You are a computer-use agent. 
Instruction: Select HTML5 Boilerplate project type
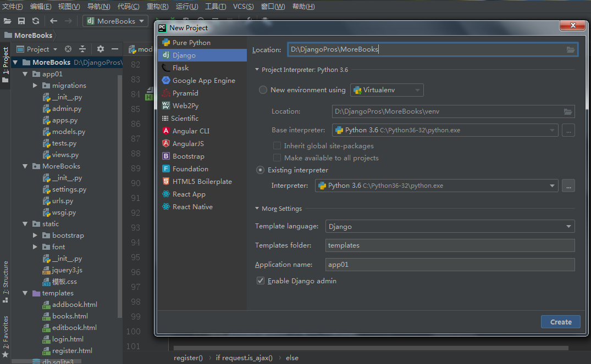202,181
